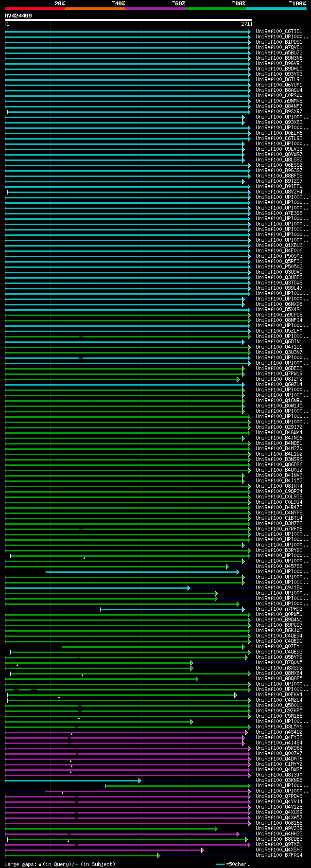Viewport: 311px width, 868px height.
Task: Click hit label UniRef100_Q99L47
Action: (279, 288)
